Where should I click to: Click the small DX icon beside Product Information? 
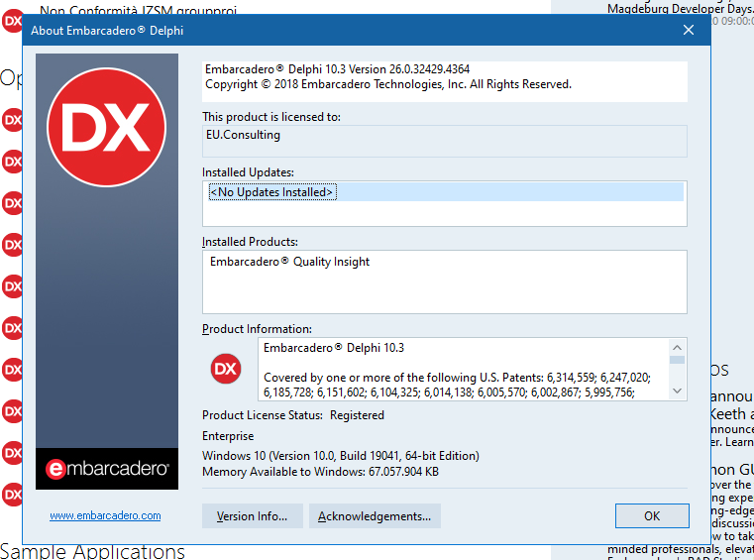[x=226, y=369]
